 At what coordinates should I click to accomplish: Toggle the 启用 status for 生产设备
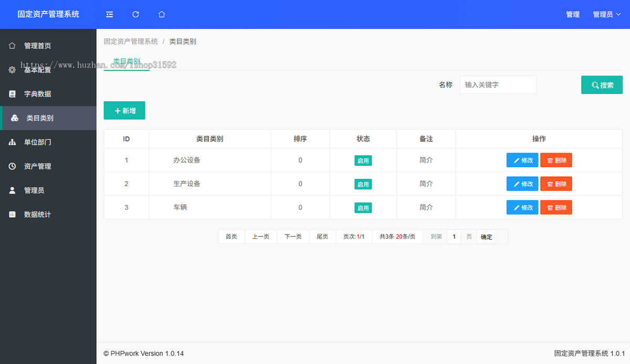coord(363,184)
